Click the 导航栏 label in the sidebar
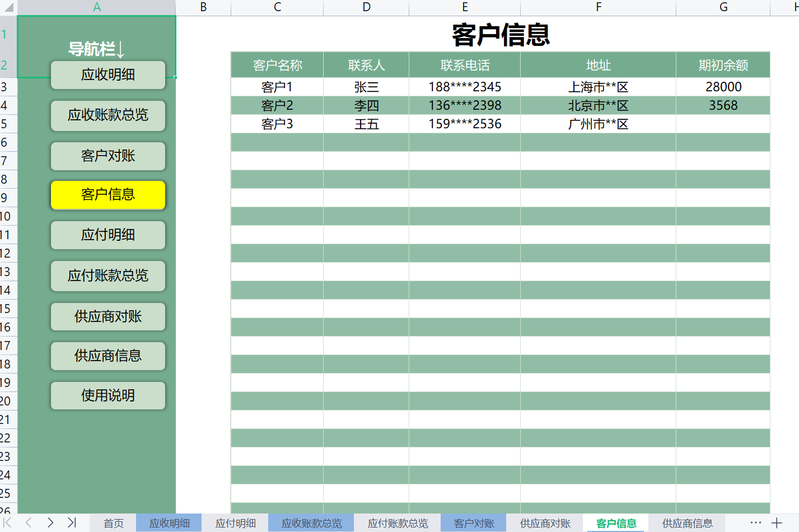This screenshot has height=532, width=799. [96, 49]
